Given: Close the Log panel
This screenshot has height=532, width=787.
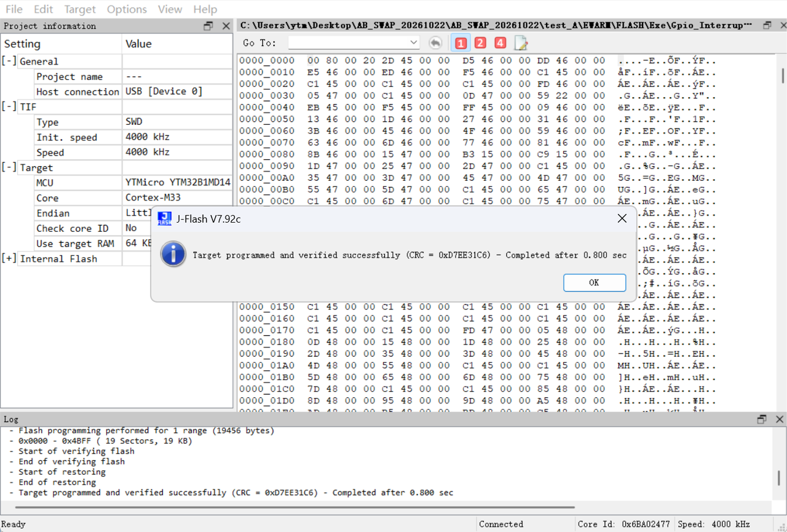Looking at the screenshot, I should click(x=780, y=419).
